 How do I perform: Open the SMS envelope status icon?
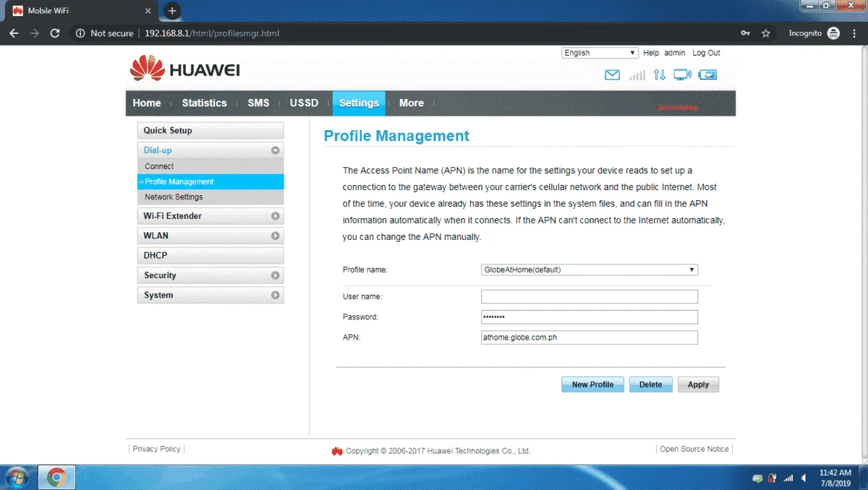click(612, 74)
